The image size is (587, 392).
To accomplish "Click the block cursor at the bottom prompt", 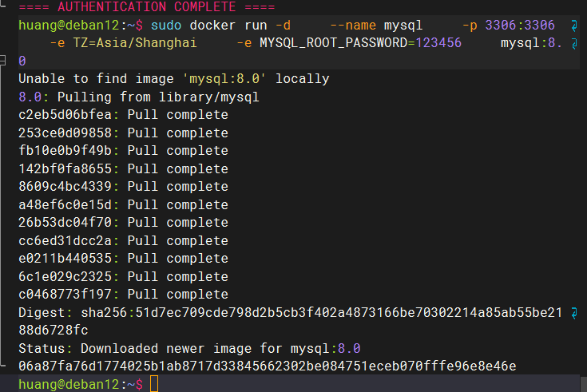I will [x=154, y=384].
